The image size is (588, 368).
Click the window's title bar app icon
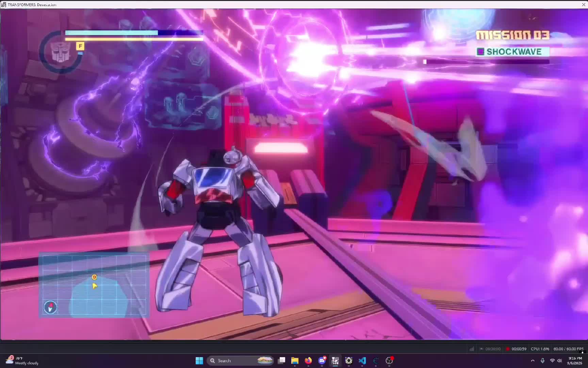[3, 5]
